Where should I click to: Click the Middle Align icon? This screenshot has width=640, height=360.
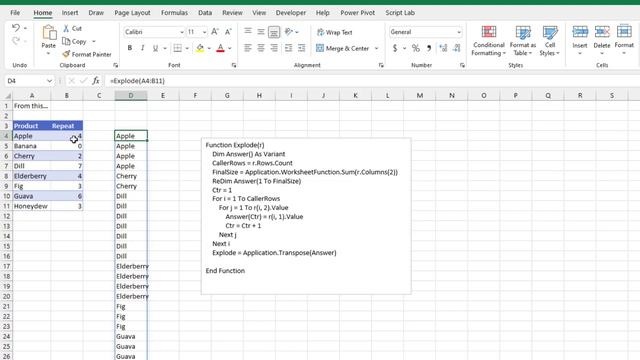[261, 31]
